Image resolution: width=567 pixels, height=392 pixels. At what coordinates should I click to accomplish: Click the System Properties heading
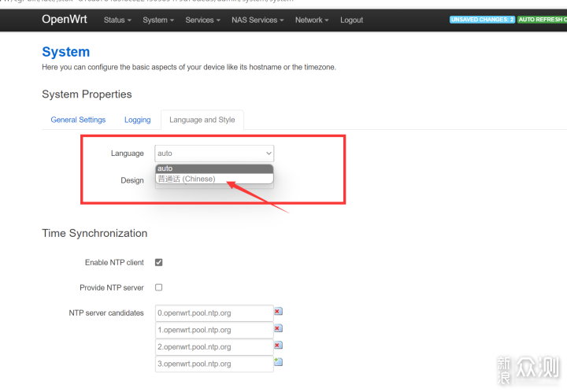[x=87, y=94]
